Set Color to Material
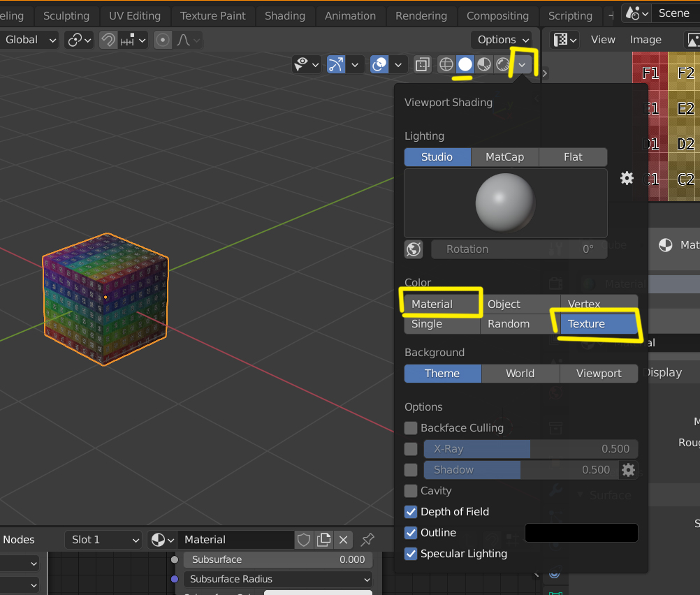Viewport: 700px width, 595px height. (x=442, y=304)
